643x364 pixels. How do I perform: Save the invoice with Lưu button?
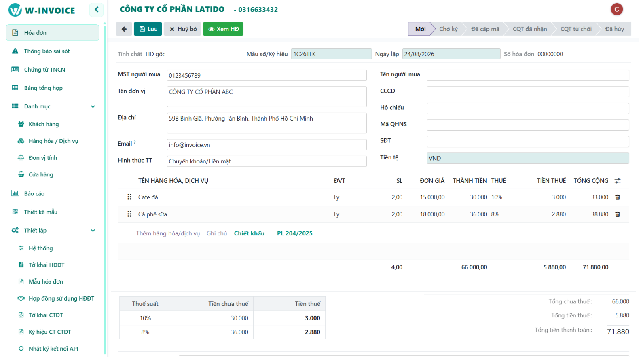pos(148,29)
